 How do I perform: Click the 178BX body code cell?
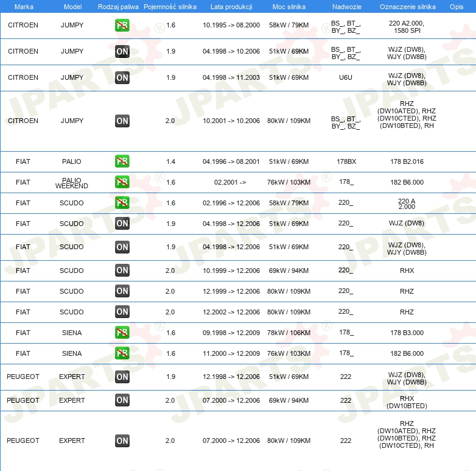tap(346, 161)
